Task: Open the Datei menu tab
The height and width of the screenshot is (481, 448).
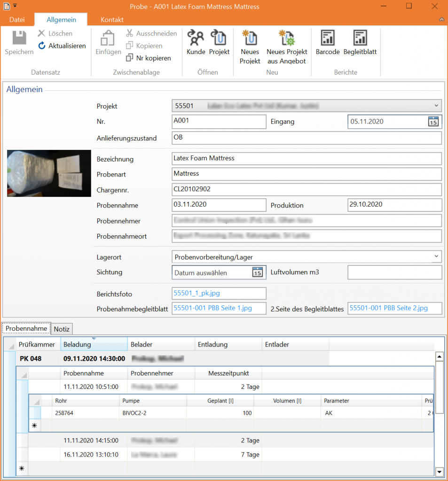Action: click(x=17, y=20)
